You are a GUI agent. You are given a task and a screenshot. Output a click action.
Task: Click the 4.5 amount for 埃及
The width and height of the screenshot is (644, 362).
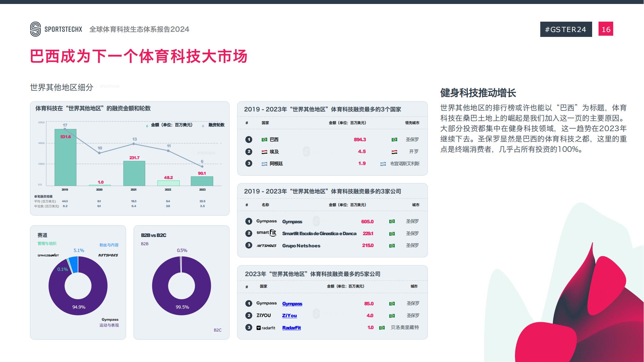[x=362, y=151]
